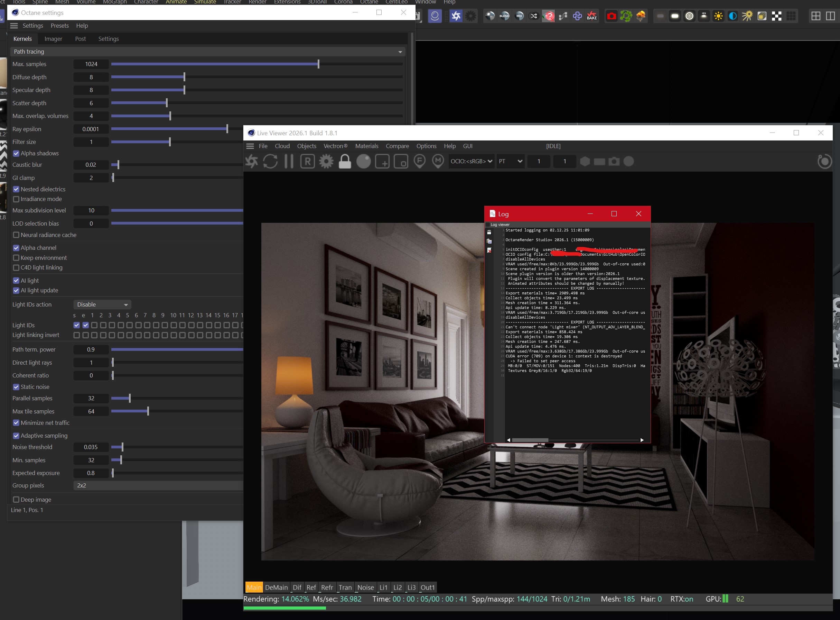Click the Max. samples slider track
Image resolution: width=840 pixels, height=620 pixels.
256,64
